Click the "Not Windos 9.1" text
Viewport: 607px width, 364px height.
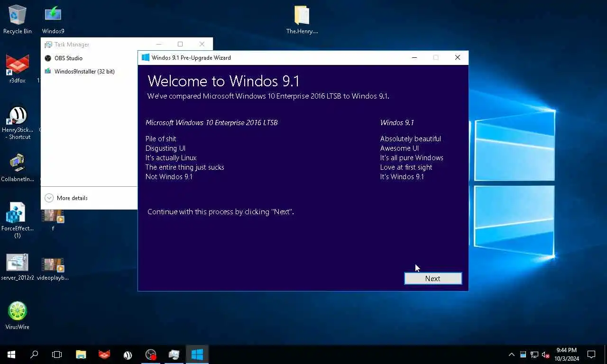click(169, 177)
